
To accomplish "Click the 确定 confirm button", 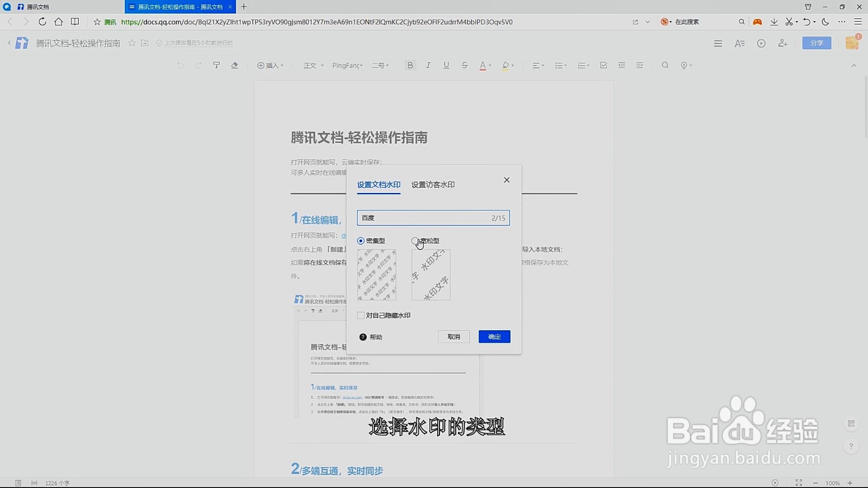I will pos(494,337).
